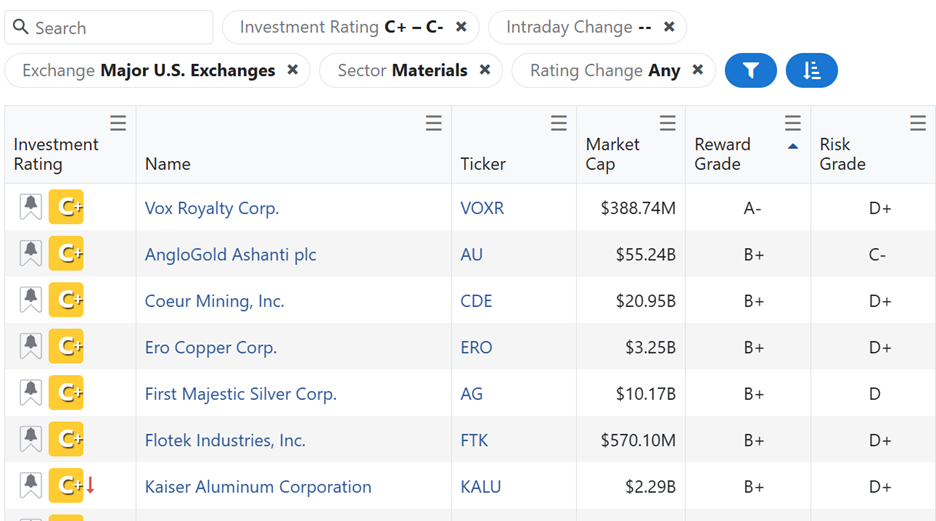Click the blue filter funnel button
The width and height of the screenshot is (936, 521).
[750, 71]
